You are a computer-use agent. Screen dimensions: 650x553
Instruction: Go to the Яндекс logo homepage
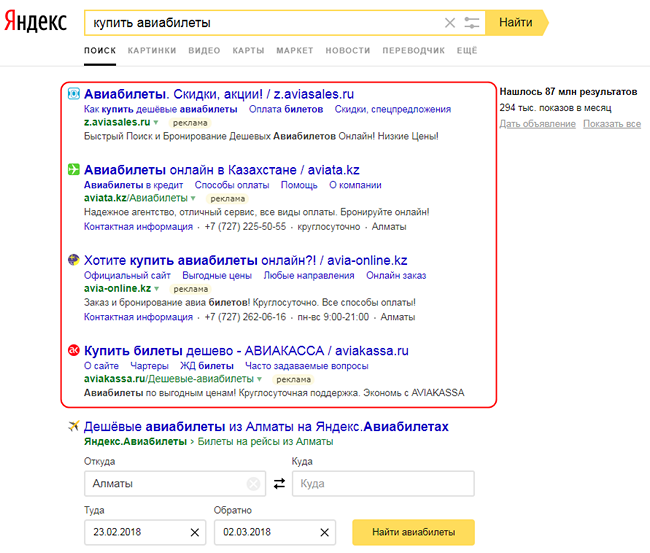point(35,22)
